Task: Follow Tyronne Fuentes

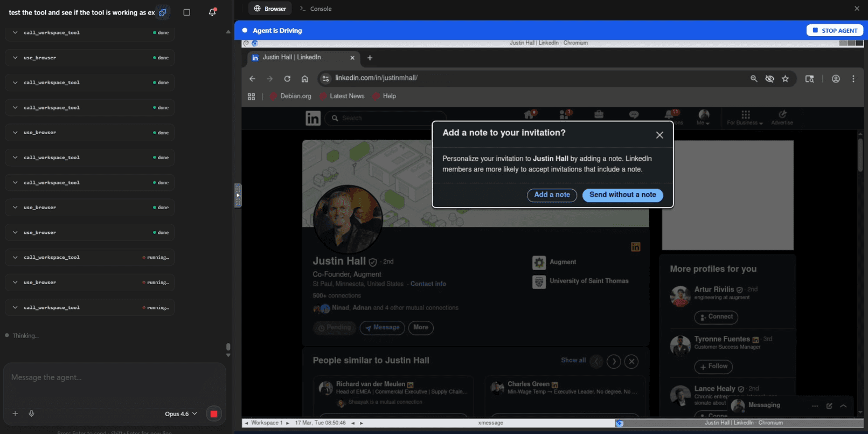Action: pos(713,367)
